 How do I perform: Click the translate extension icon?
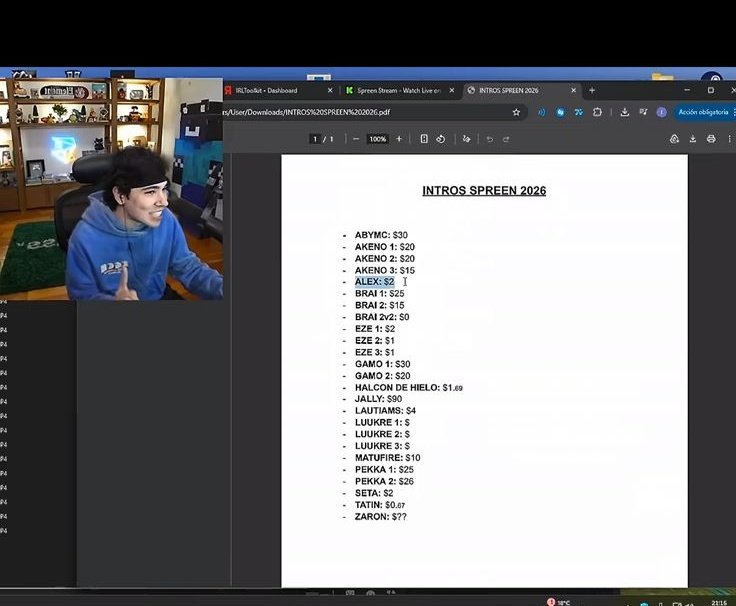[579, 112]
